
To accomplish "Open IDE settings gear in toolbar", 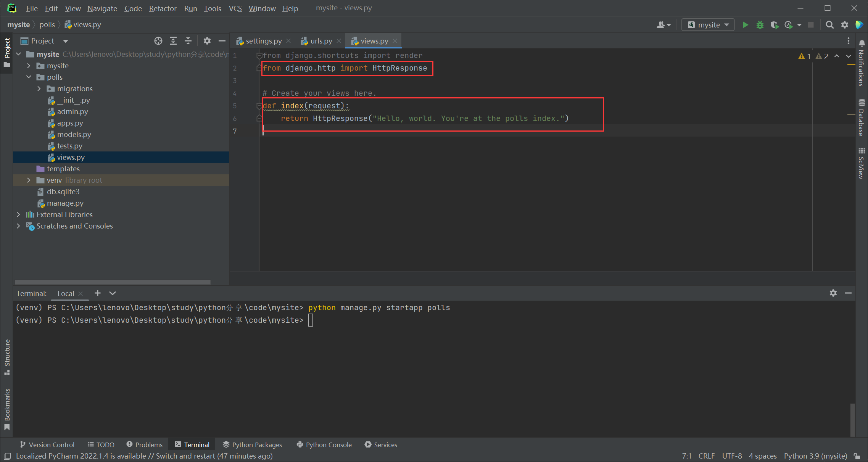I will coord(844,25).
